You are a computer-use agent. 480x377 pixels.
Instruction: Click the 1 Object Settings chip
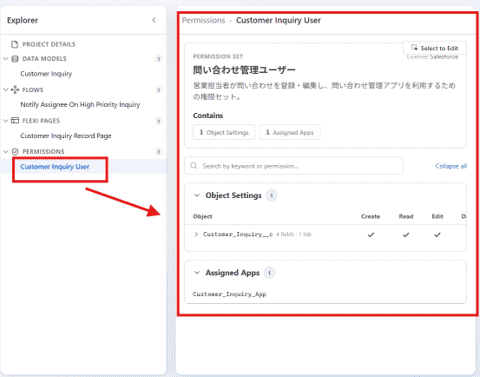[224, 132]
